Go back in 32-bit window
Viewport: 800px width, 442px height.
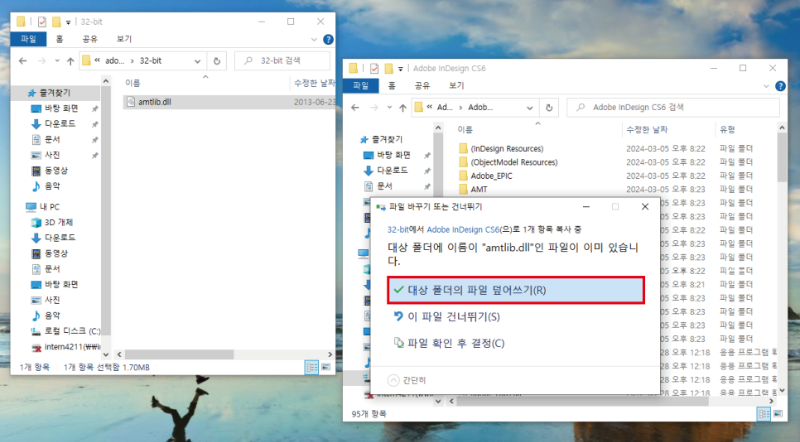pos(23,61)
